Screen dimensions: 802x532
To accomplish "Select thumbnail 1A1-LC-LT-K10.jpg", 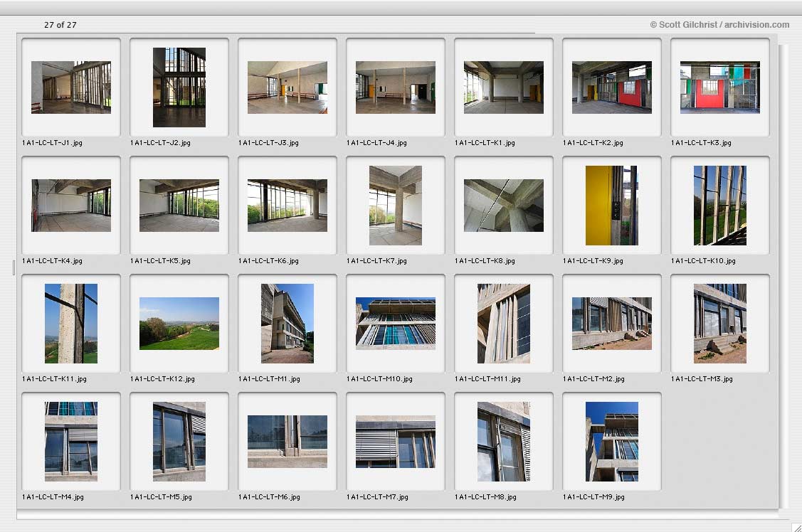I will [x=720, y=206].
